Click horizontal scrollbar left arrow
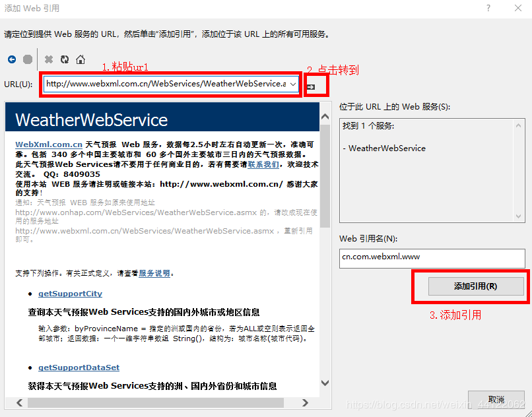 pos(19,402)
